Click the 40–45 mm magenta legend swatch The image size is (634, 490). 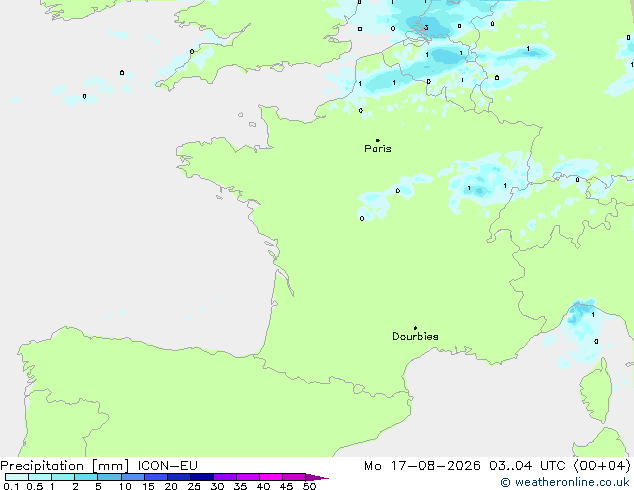pos(271,477)
